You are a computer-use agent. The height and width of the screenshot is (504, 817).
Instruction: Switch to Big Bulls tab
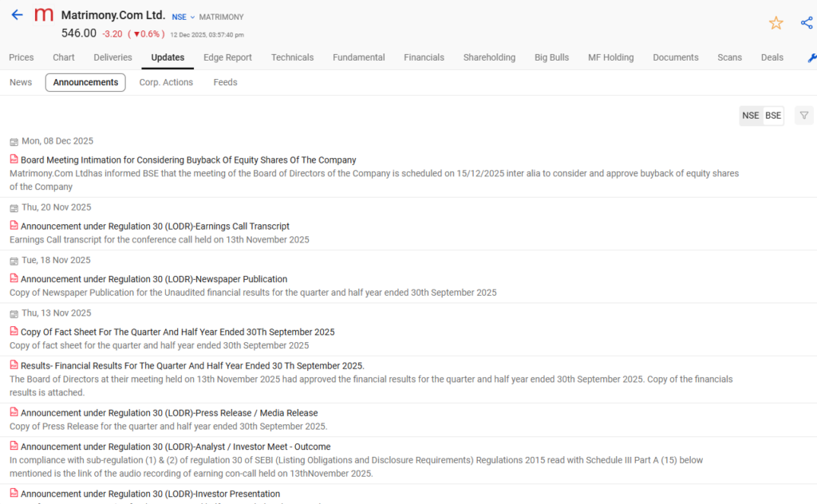point(552,57)
